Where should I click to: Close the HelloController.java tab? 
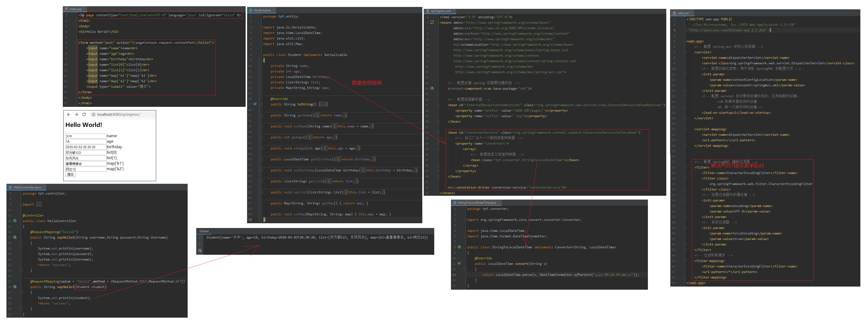(x=43, y=187)
